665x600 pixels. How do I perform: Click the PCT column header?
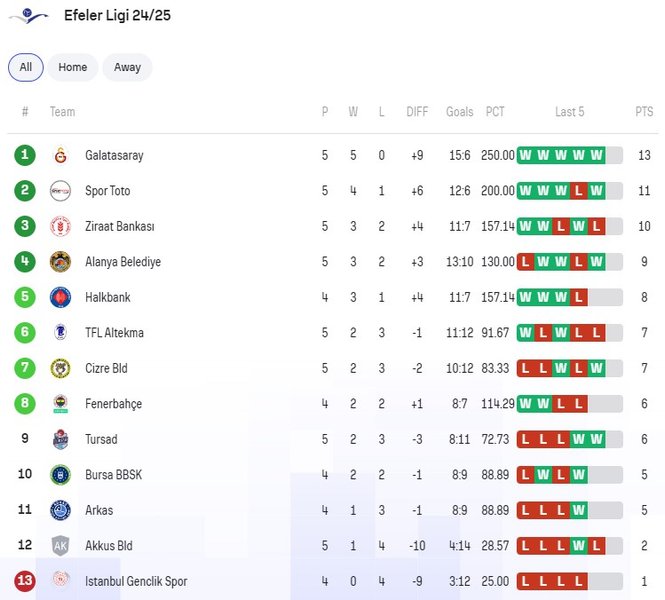pos(495,112)
